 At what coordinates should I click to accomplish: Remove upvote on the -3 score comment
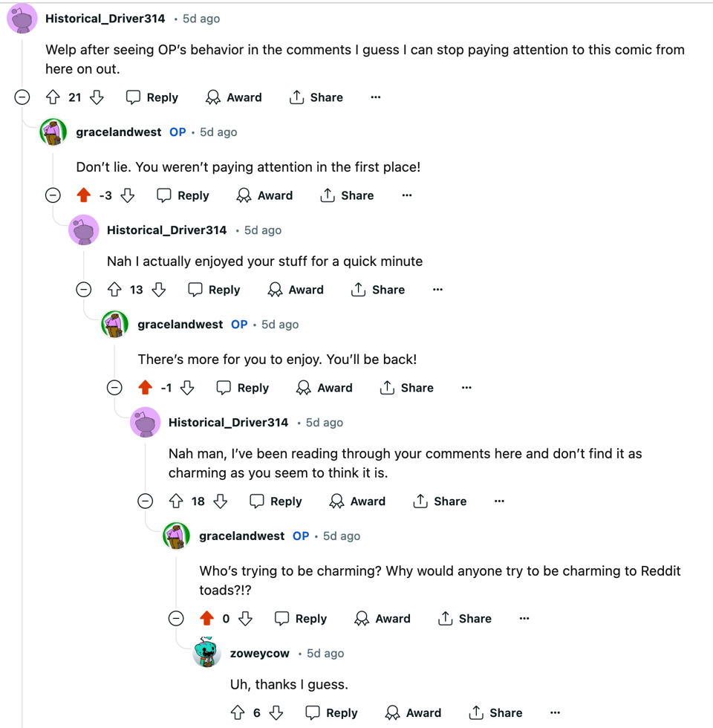pos(84,195)
